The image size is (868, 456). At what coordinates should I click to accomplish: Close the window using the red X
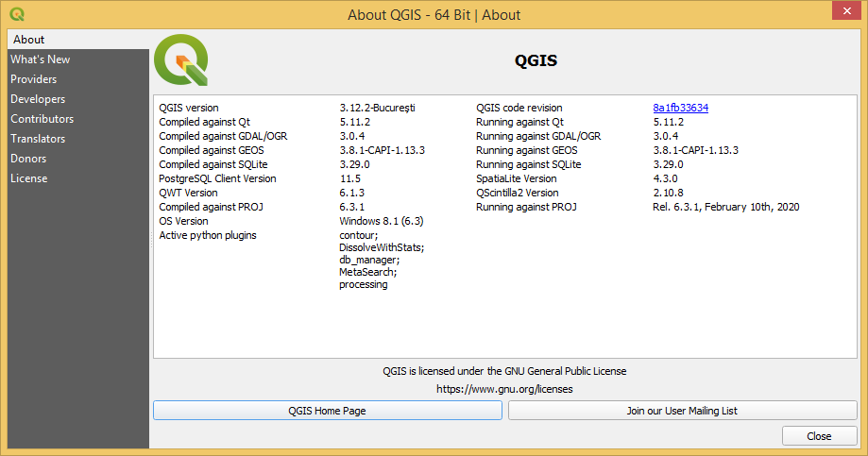[x=847, y=10]
